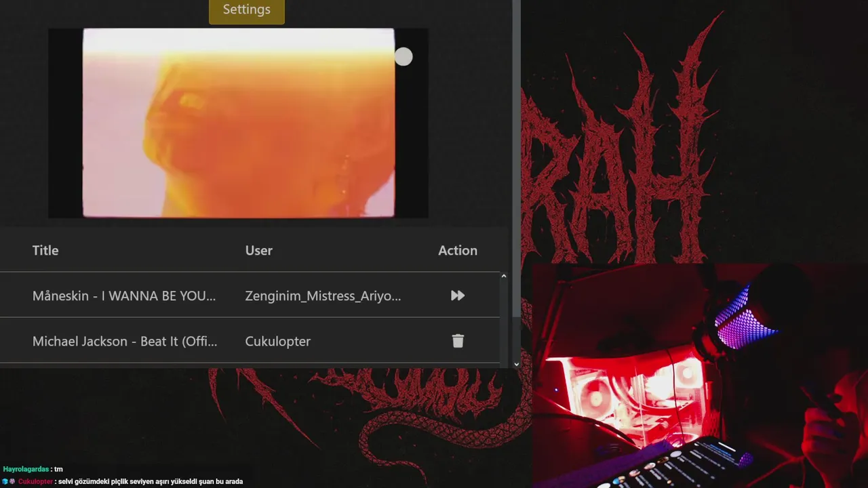Select the Michael Jackson - Beat It title
Viewport: 868px width, 488px height.
pos(125,341)
